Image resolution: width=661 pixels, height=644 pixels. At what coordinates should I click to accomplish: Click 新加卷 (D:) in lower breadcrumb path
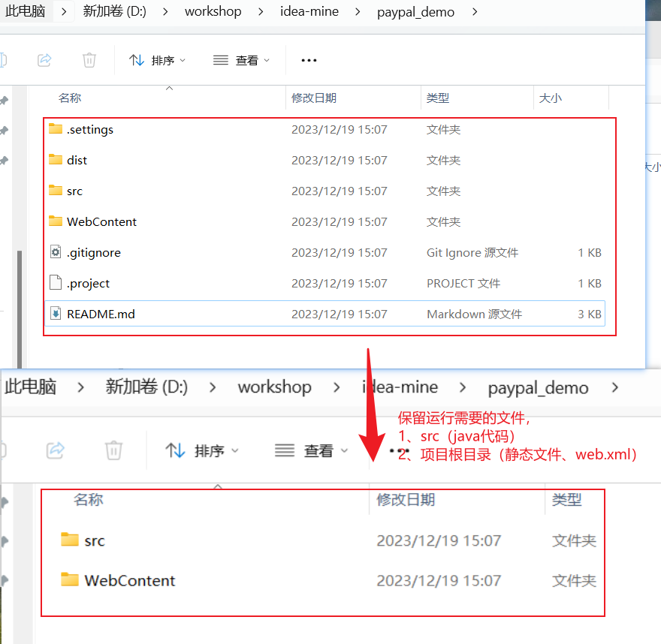(146, 387)
